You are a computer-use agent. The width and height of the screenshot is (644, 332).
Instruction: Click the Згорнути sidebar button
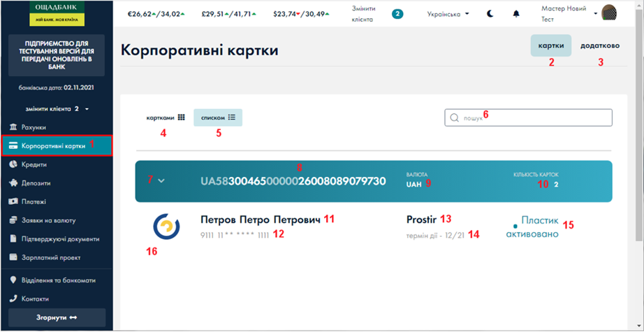point(57,317)
